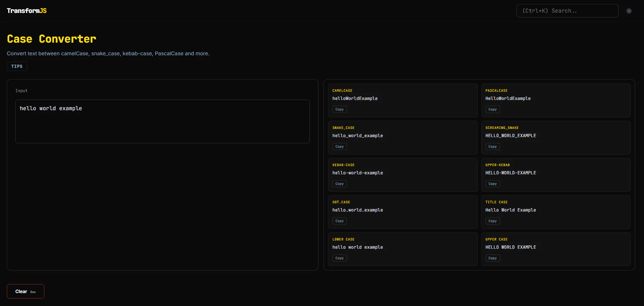Click into the Input text area
The image size is (644, 306).
click(162, 121)
